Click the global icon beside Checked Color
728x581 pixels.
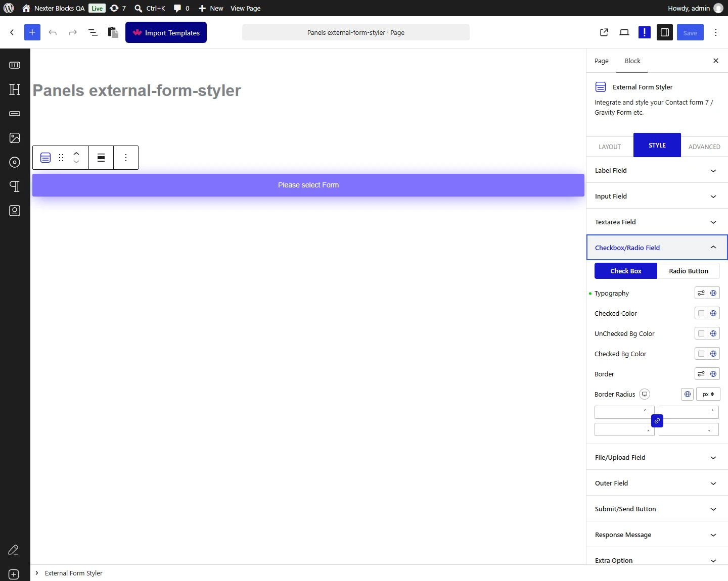pyautogui.click(x=713, y=313)
